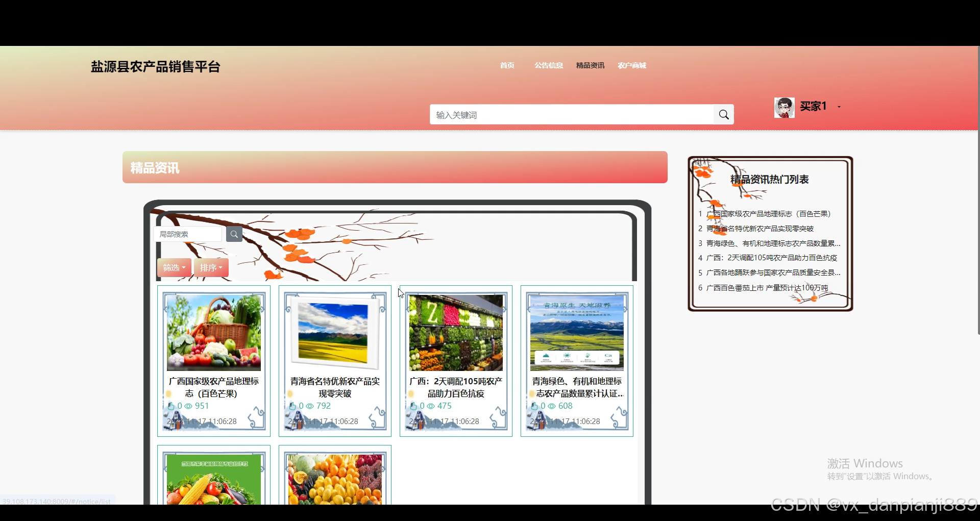Click thumbs-up icon on 青海绿色、有机和地理标 card
The width and height of the screenshot is (980, 521).
coord(535,406)
